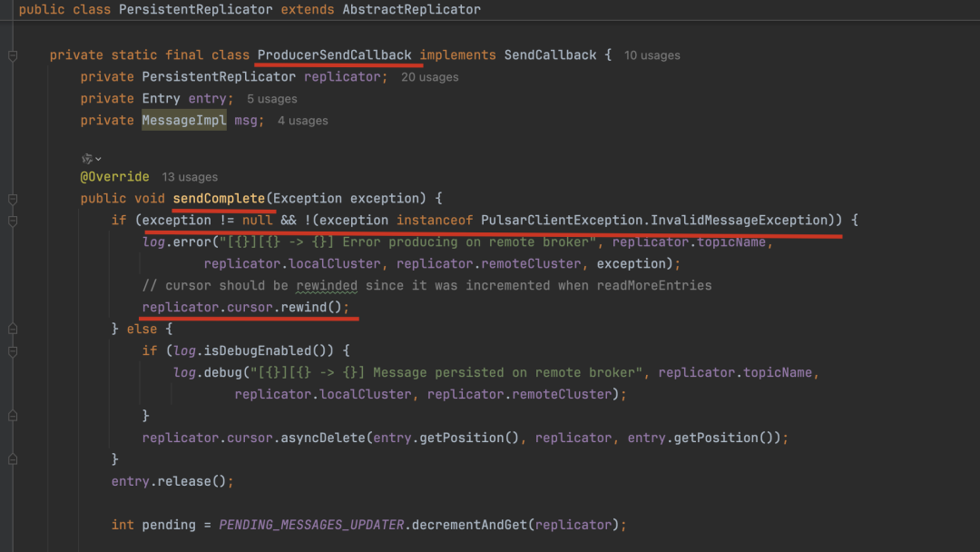Screen dimensions: 980x552
Task: Click the first entry.getPosition() argument
Action: 446,438
